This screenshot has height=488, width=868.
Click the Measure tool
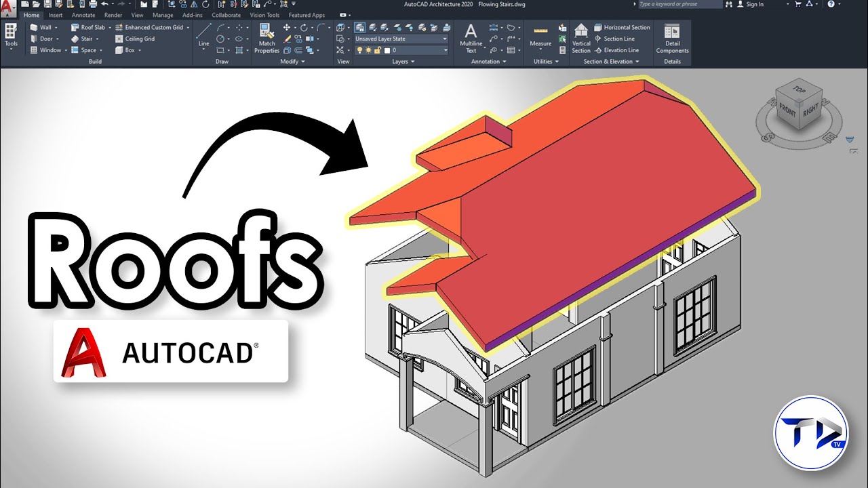(540, 37)
